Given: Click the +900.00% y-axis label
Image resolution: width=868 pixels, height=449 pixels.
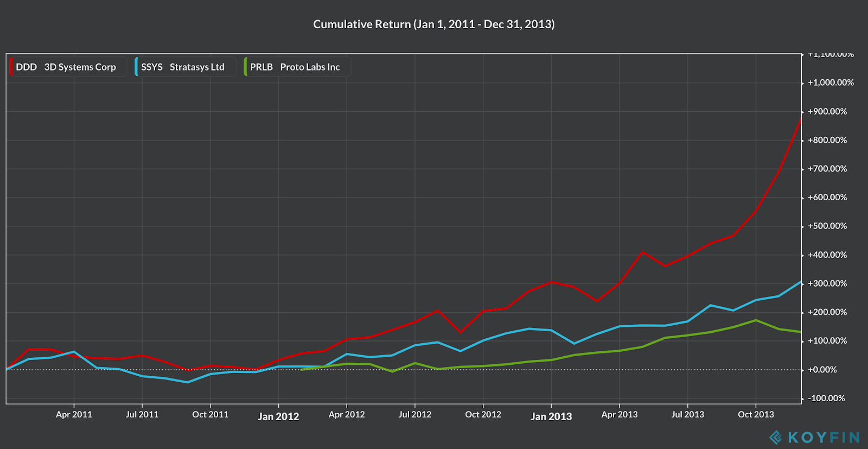Looking at the screenshot, I should pos(827,111).
